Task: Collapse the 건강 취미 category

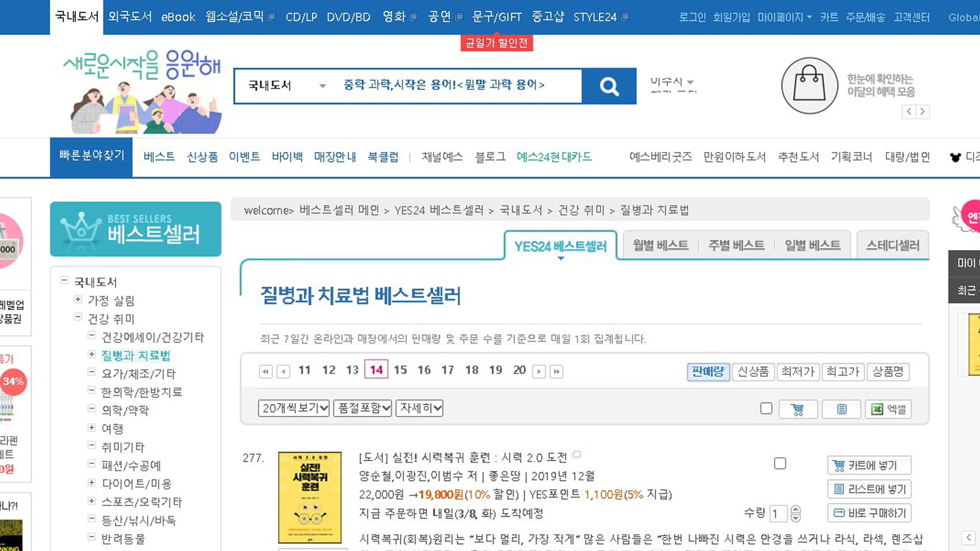Action: [78, 317]
